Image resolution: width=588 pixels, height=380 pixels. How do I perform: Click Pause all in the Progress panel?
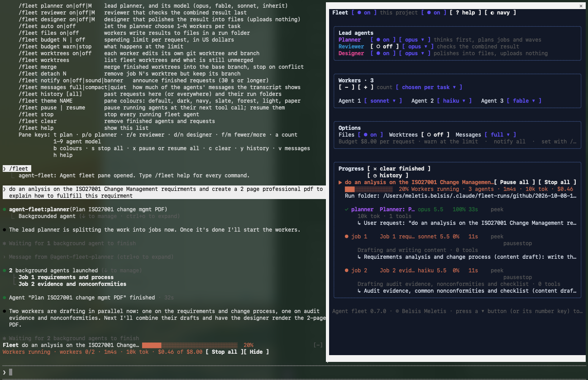pyautogui.click(x=515, y=182)
